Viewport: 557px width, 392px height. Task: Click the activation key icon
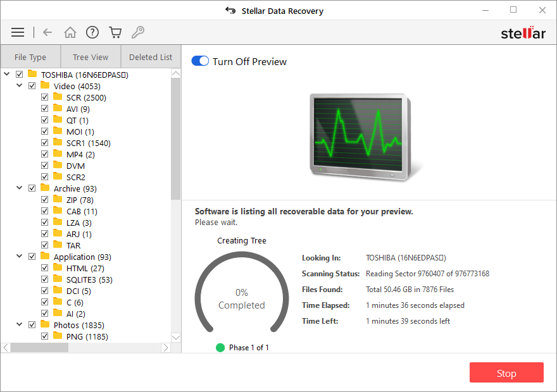[137, 32]
